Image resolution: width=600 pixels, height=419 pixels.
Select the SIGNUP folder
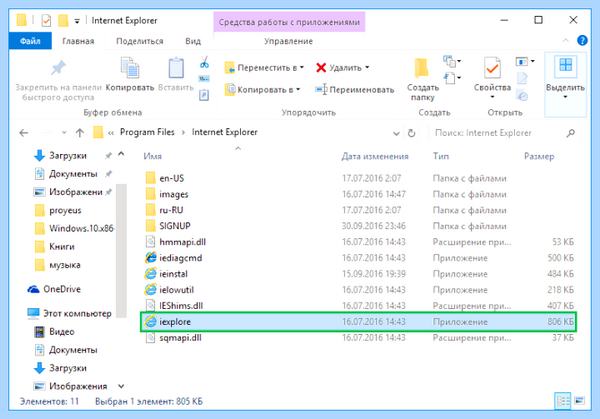click(359, 226)
